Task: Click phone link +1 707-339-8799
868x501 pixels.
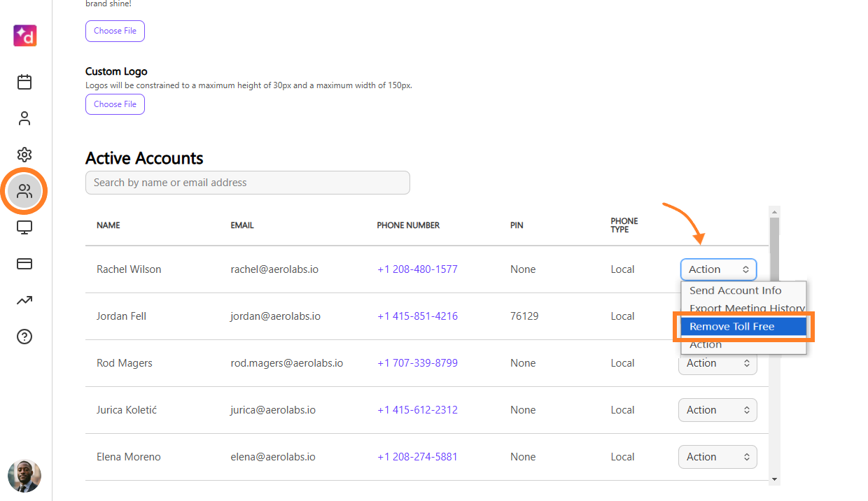Action: click(417, 363)
